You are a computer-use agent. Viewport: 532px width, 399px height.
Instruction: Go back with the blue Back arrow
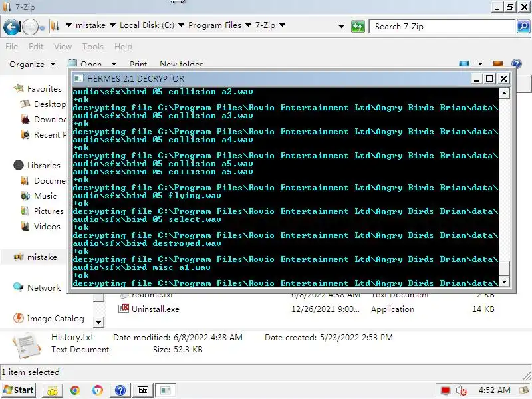pyautogui.click(x=11, y=27)
